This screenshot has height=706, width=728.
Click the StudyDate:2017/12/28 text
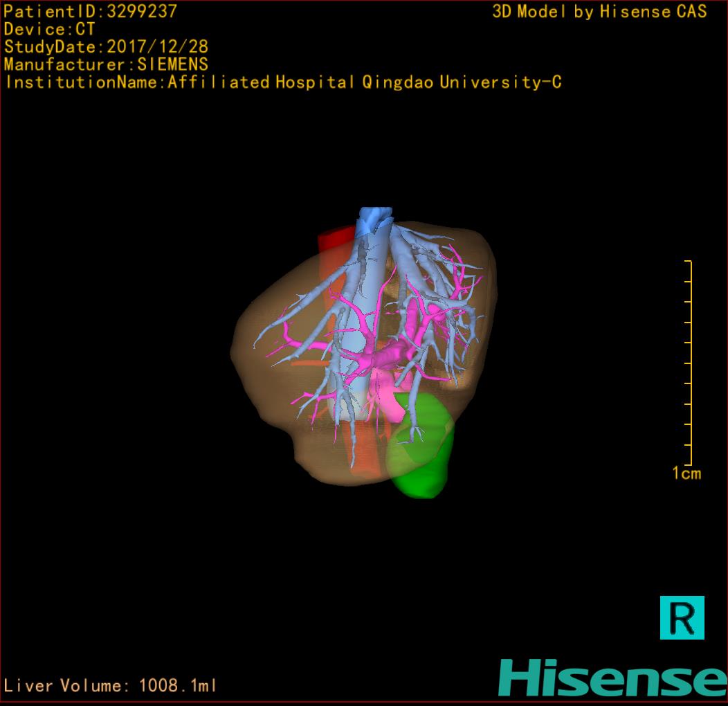(x=106, y=47)
